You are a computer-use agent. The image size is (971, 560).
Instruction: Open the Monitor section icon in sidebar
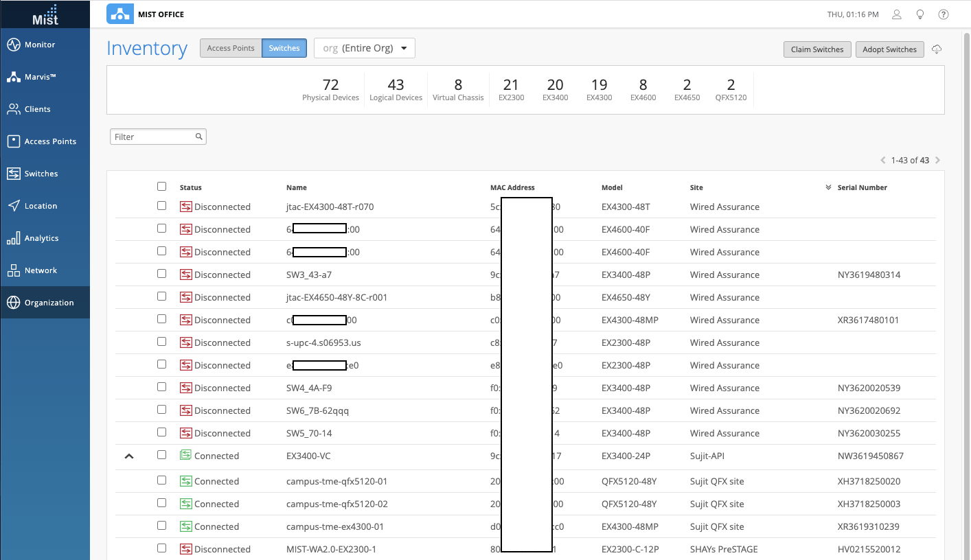point(14,45)
